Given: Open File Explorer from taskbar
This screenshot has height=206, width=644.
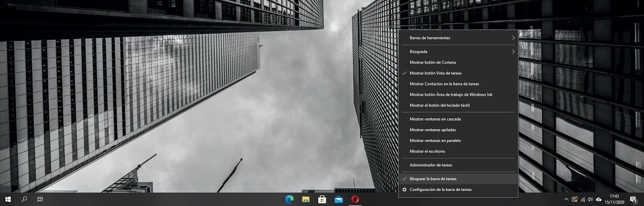Looking at the screenshot, I should pyautogui.click(x=306, y=200).
